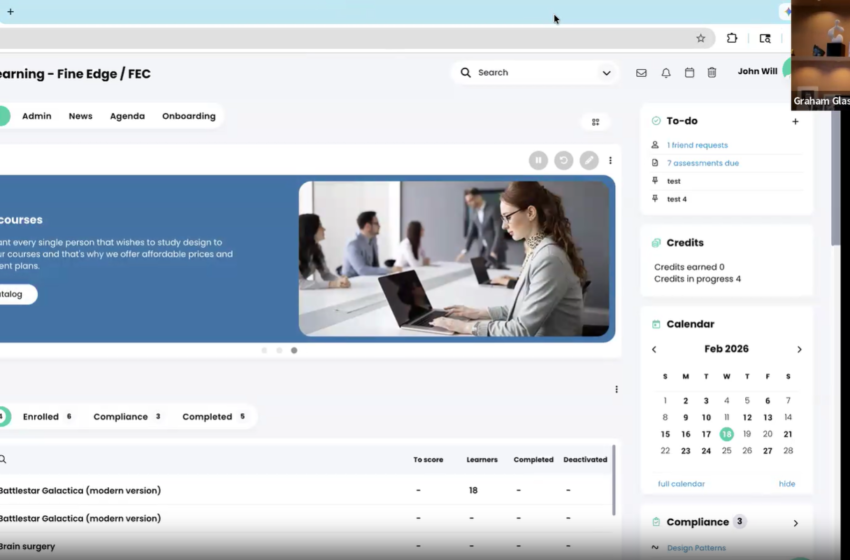The height and width of the screenshot is (560, 850).
Task: Click the 'test' to-do item
Action: tap(673, 181)
